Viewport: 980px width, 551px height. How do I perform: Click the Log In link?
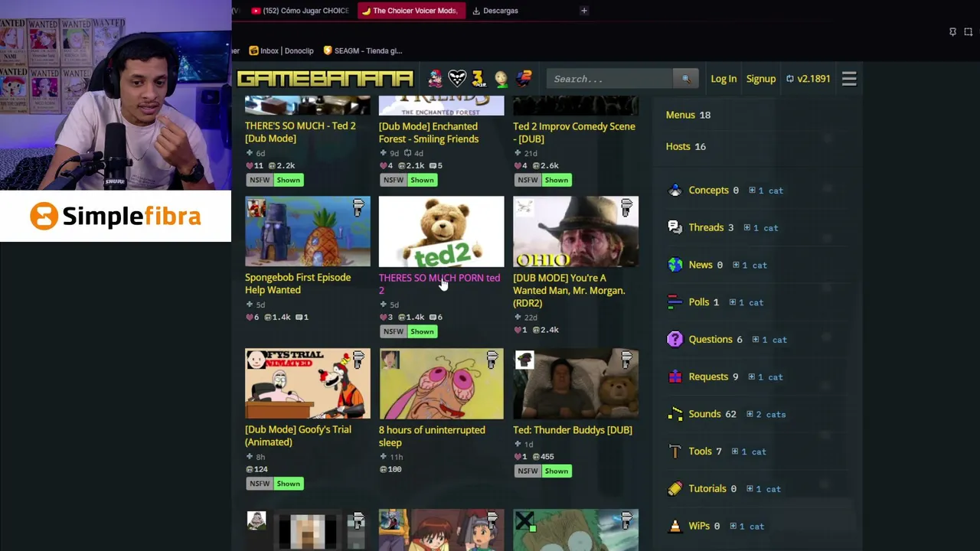tap(724, 79)
